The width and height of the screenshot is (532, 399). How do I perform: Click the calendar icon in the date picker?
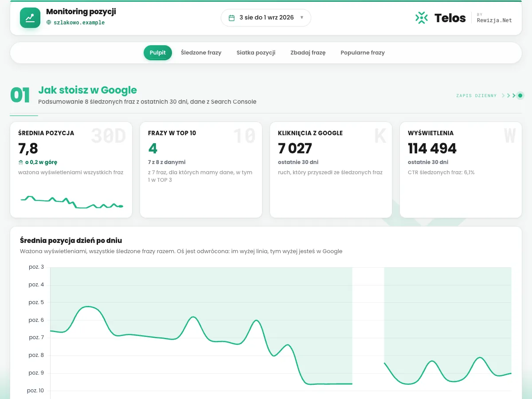click(x=231, y=18)
